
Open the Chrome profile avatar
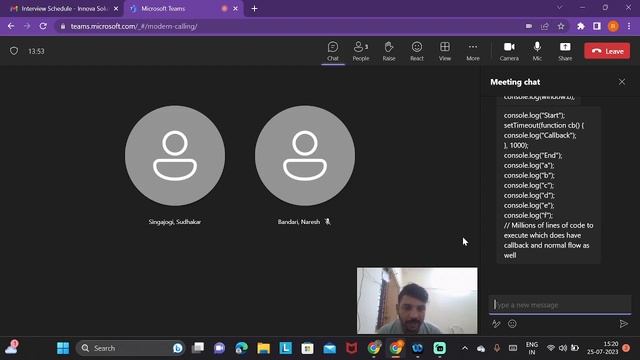coord(613,26)
